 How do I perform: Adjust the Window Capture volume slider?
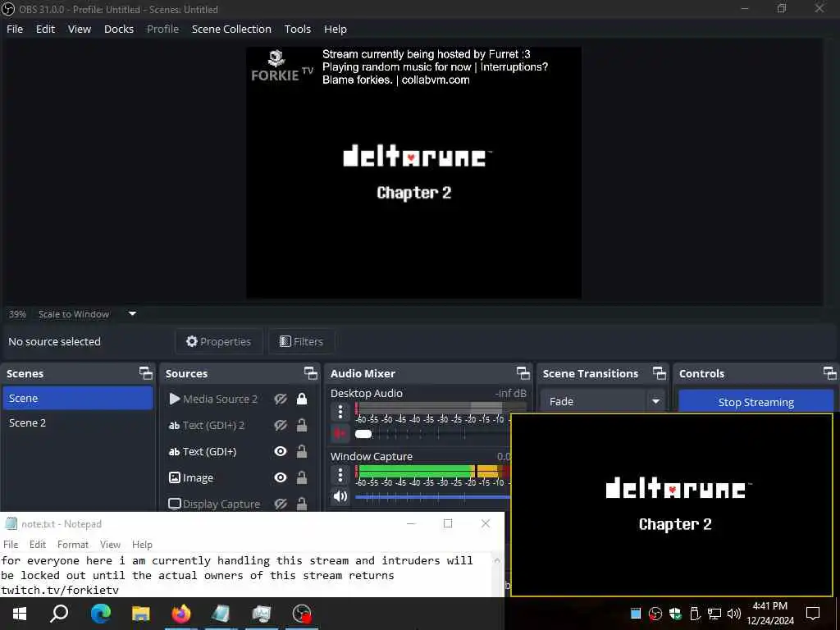(x=433, y=497)
